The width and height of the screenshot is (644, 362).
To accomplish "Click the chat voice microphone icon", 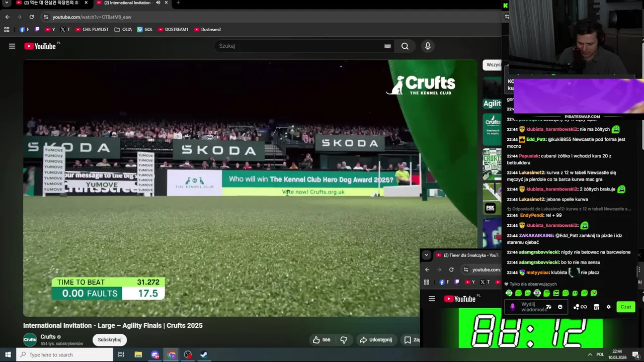I will point(513,307).
